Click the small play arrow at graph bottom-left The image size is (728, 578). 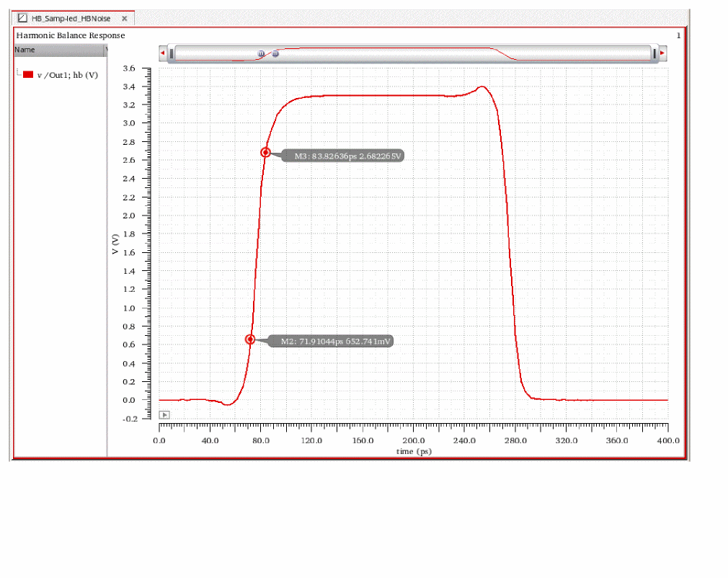[x=164, y=414]
